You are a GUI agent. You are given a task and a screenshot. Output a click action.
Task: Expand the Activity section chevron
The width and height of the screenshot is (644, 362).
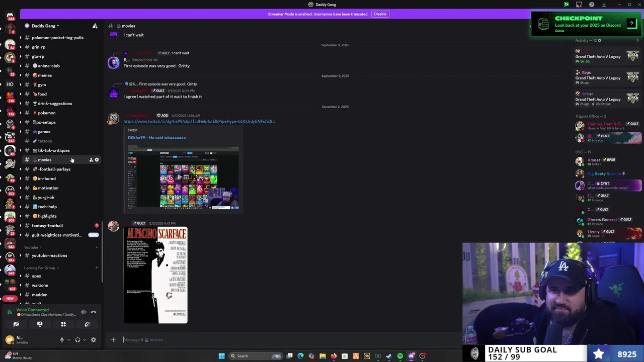(x=637, y=40)
